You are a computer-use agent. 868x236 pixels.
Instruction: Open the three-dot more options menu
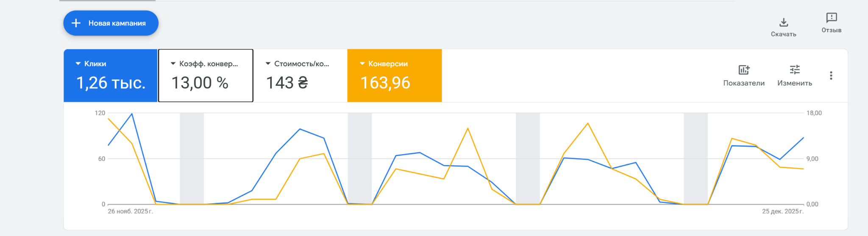coord(831,76)
